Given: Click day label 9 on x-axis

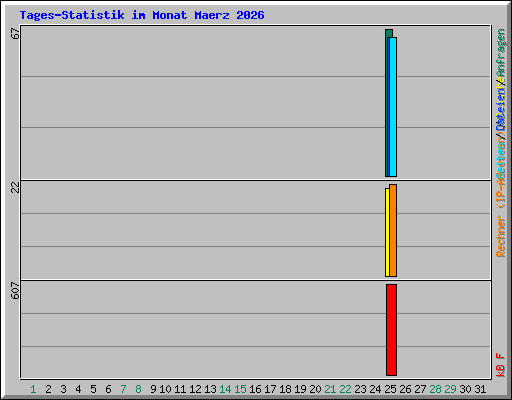Looking at the screenshot, I should click(x=153, y=389).
